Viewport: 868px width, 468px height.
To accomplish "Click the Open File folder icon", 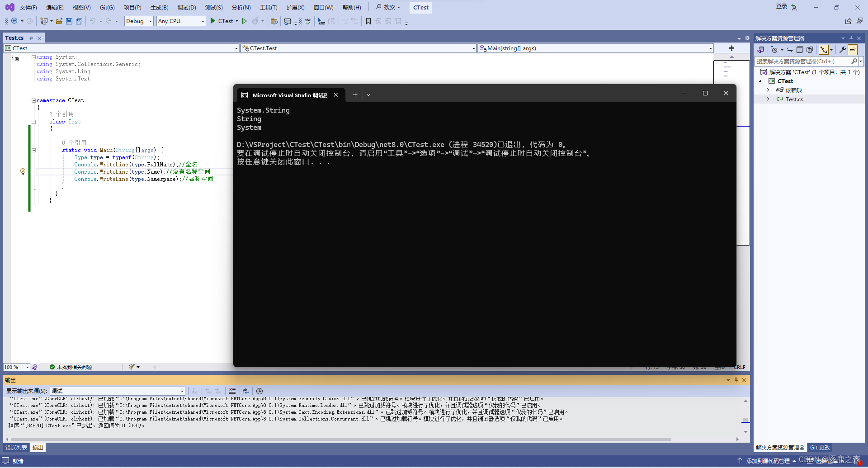I will [x=59, y=21].
